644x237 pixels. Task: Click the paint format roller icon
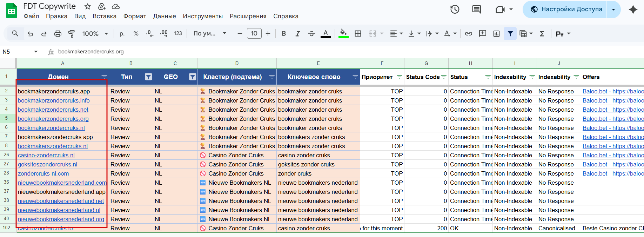(x=72, y=34)
